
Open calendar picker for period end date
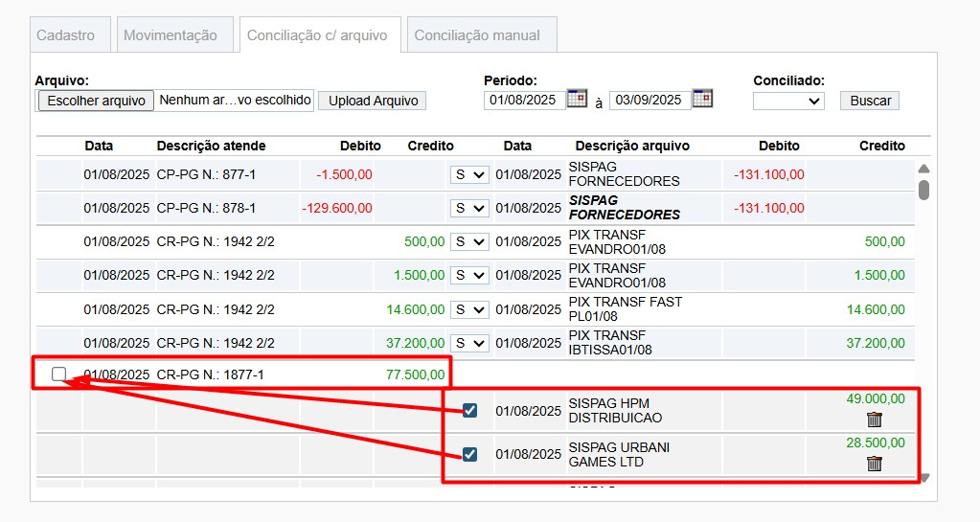[x=702, y=99]
